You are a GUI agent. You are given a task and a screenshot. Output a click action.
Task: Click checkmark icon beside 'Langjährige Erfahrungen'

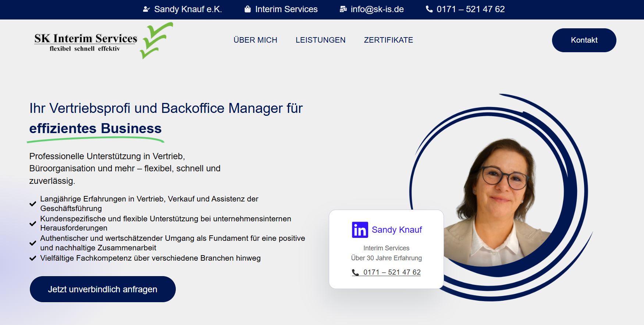pos(33,204)
